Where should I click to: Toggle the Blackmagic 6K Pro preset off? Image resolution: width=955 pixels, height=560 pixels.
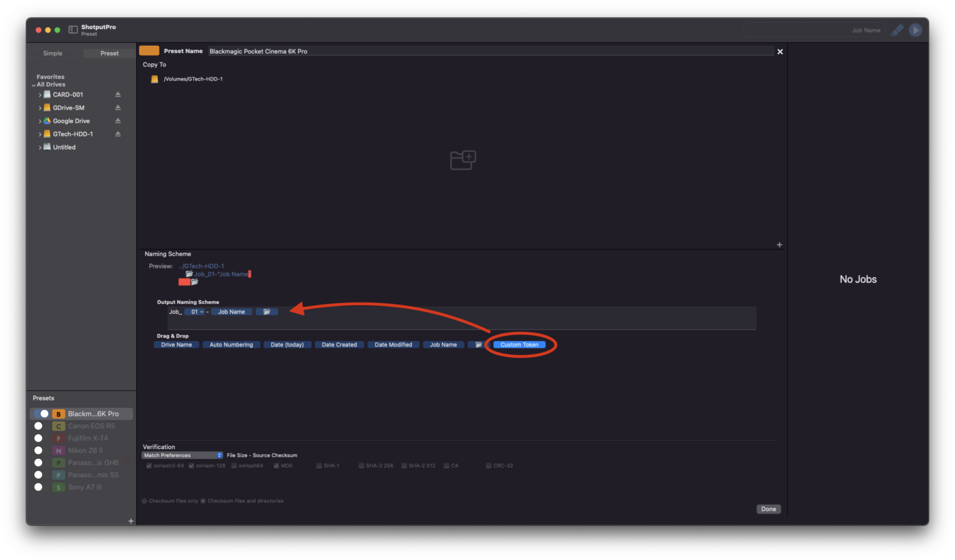pyautogui.click(x=42, y=414)
